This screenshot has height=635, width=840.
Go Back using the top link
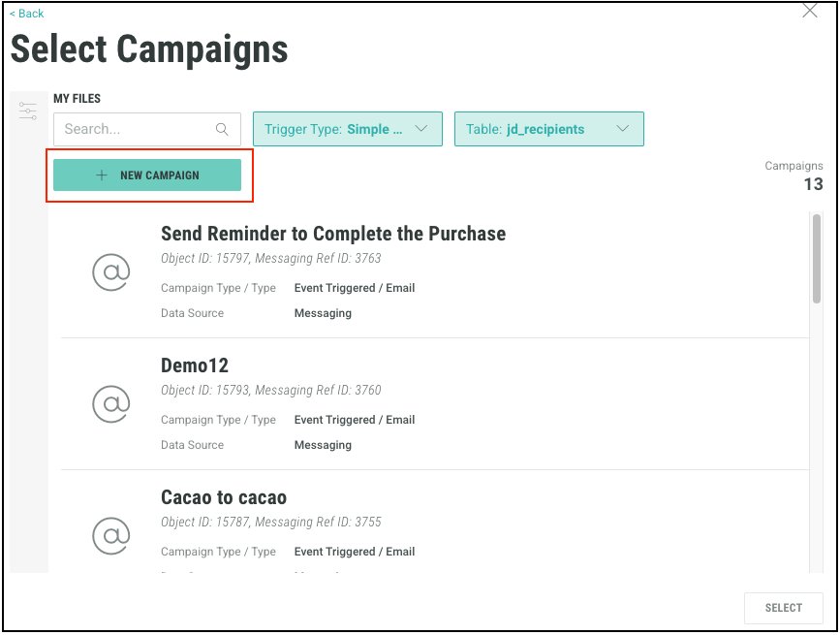[x=27, y=14]
